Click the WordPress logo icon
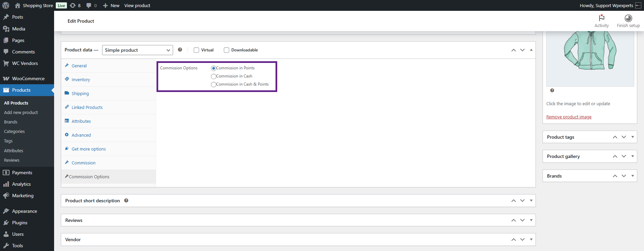This screenshot has height=251, width=644. (6, 5)
